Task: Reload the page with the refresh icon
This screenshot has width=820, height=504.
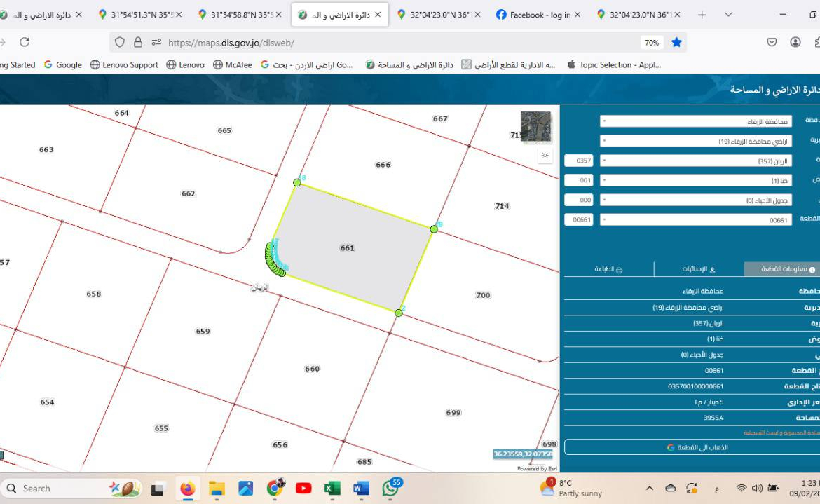Action: [25, 42]
